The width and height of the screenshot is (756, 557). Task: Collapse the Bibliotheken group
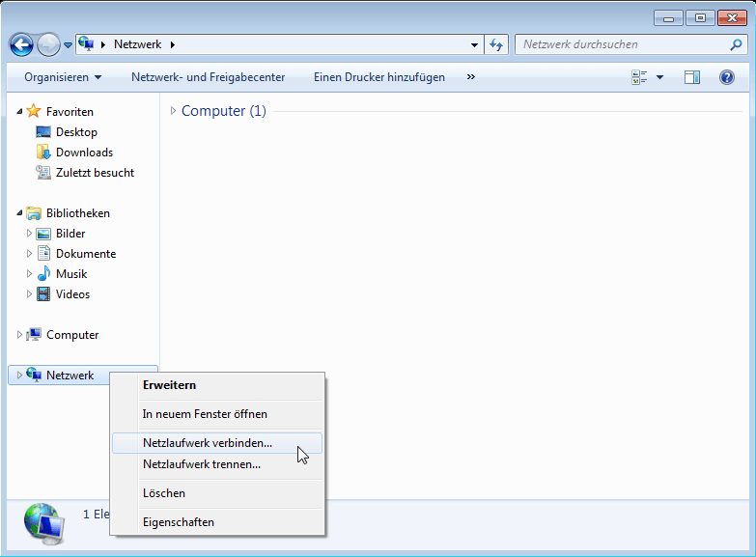coord(19,212)
